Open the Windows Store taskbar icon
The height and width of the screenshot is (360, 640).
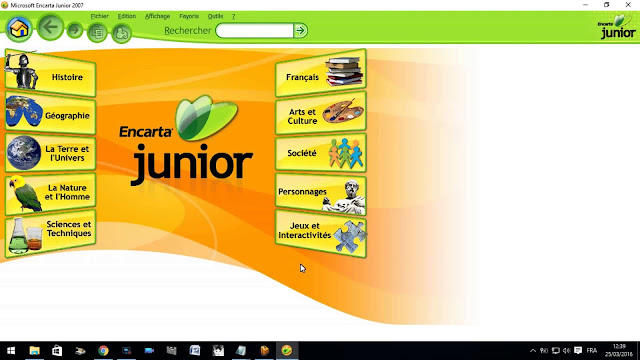coord(57,351)
